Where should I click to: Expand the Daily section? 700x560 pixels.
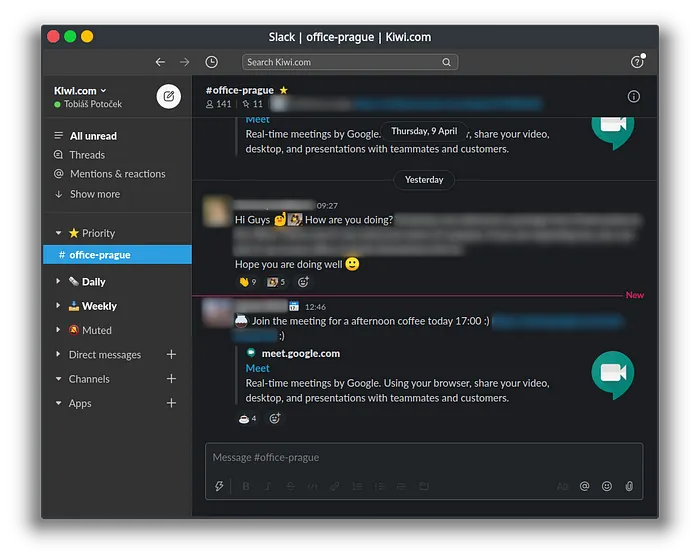tap(58, 281)
